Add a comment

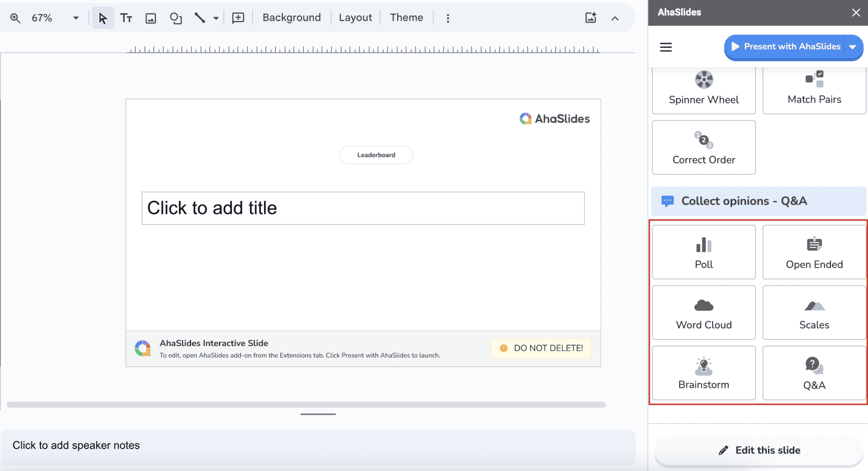coord(238,18)
